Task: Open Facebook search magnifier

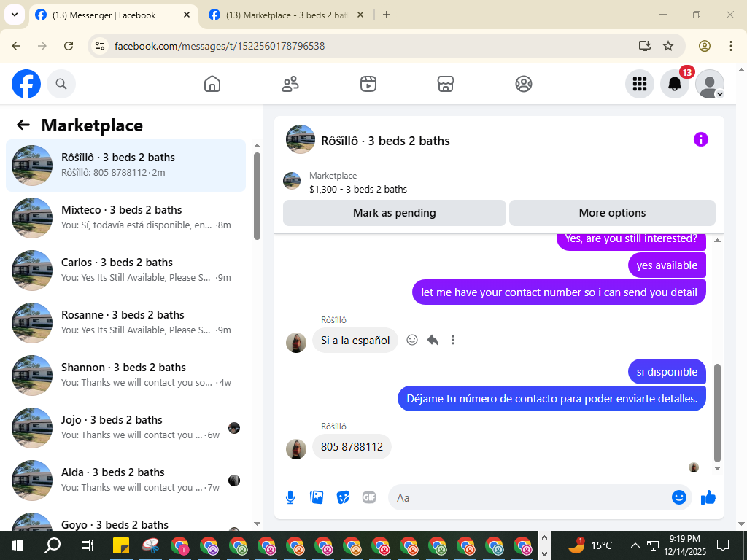Action: coord(61,84)
